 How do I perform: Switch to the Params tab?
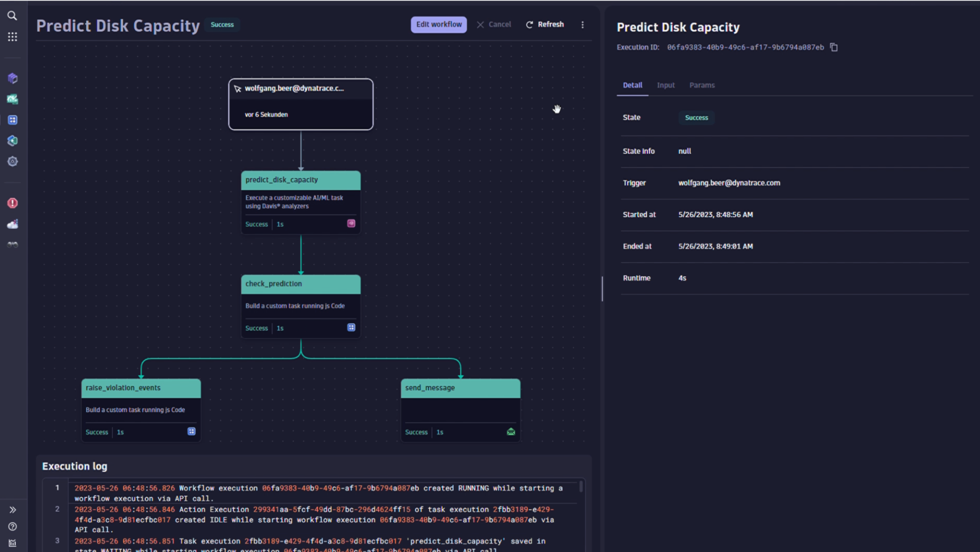click(x=702, y=85)
